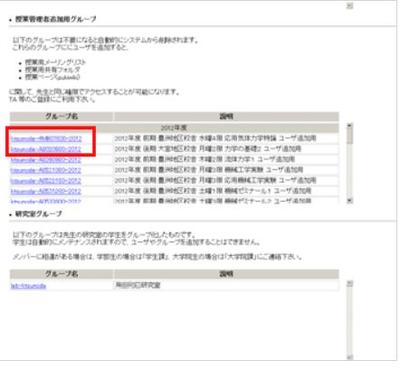This screenshot has height=370, width=400.
Task: Click up arrow of research group list scrollbar
Action: (349, 283)
